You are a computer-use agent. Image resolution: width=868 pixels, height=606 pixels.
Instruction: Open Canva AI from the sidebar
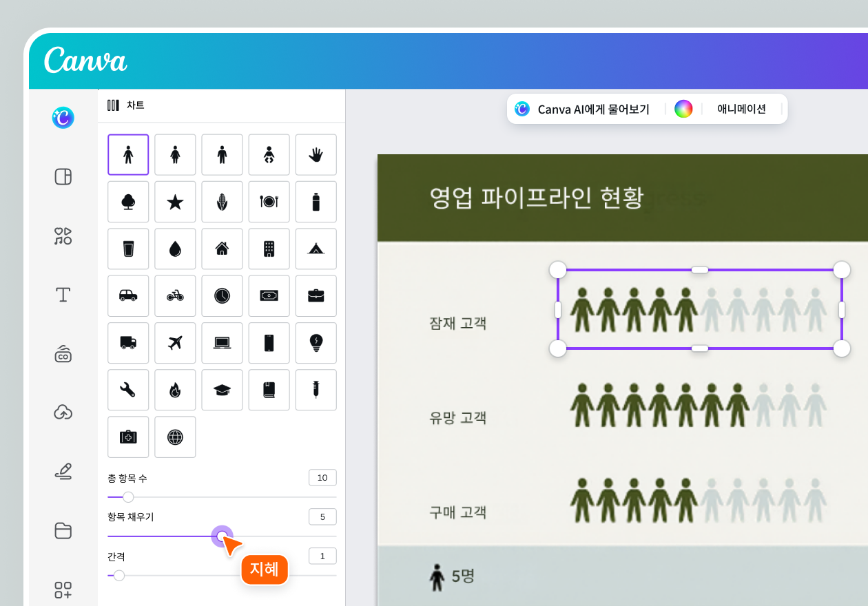[x=63, y=118]
